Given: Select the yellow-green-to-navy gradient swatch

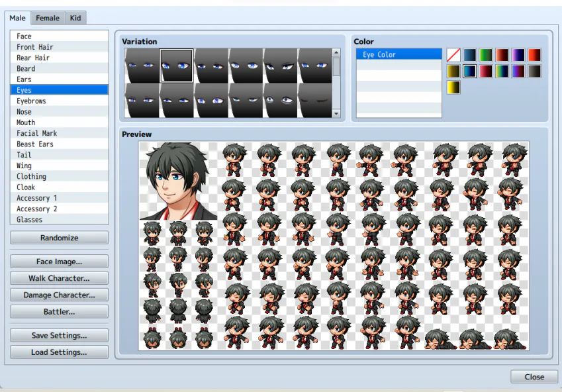Looking at the screenshot, I should [502, 71].
